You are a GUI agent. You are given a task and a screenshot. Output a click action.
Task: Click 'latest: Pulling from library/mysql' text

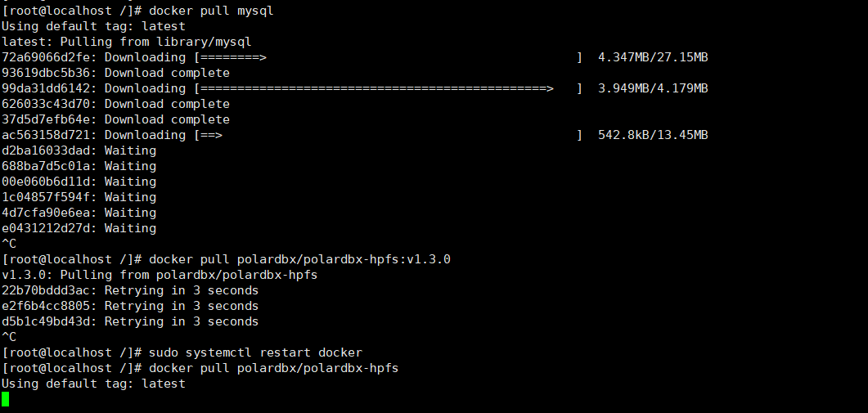pyautogui.click(x=127, y=42)
